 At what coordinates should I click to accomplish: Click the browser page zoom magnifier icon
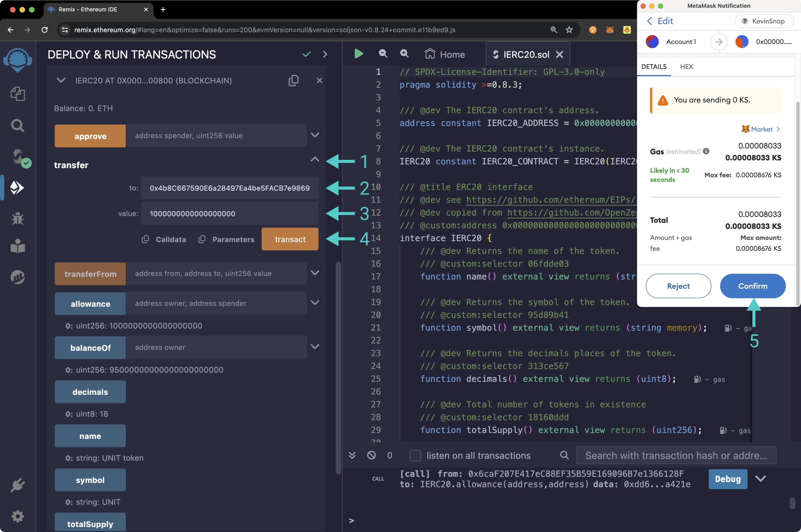554,30
